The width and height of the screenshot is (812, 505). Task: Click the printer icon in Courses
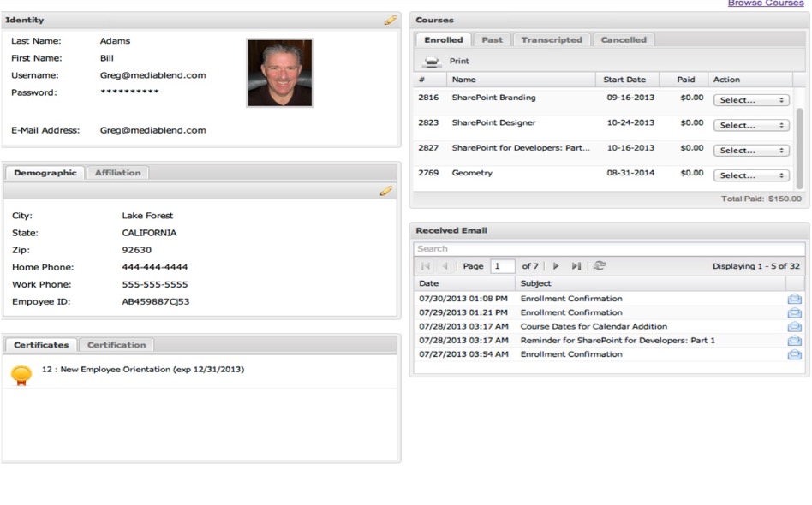(433, 62)
